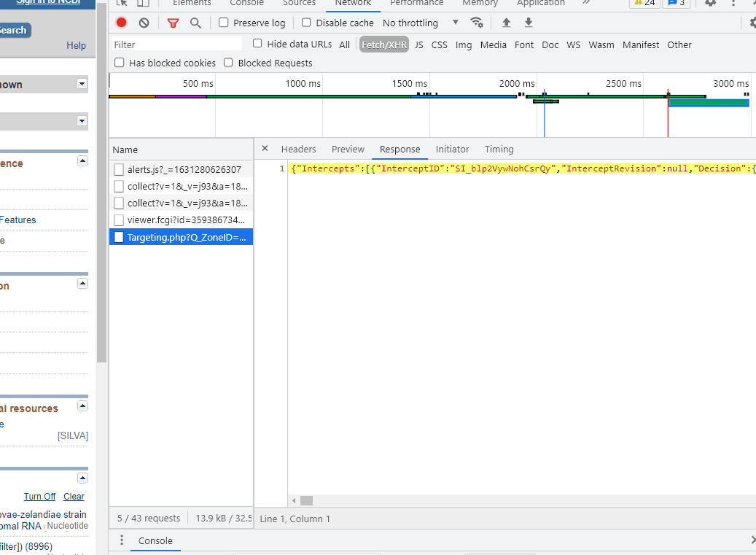Open the Headers tab

pos(298,150)
